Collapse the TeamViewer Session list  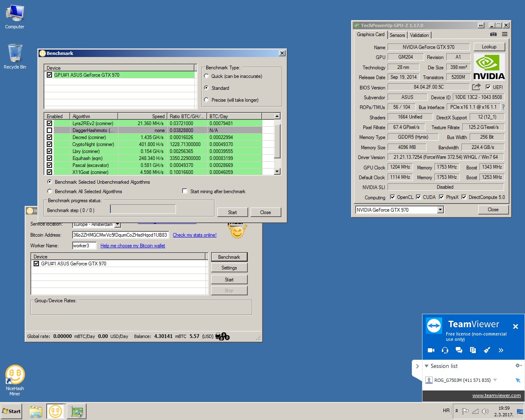(x=427, y=366)
